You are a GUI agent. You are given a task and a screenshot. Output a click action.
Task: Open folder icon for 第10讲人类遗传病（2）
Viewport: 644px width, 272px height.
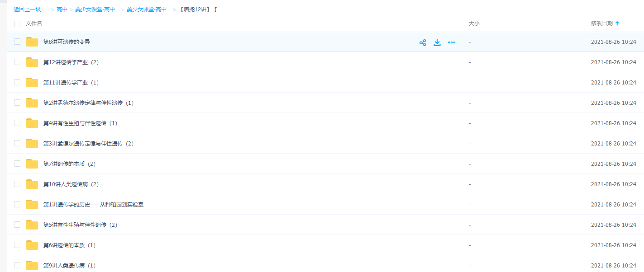click(x=32, y=184)
